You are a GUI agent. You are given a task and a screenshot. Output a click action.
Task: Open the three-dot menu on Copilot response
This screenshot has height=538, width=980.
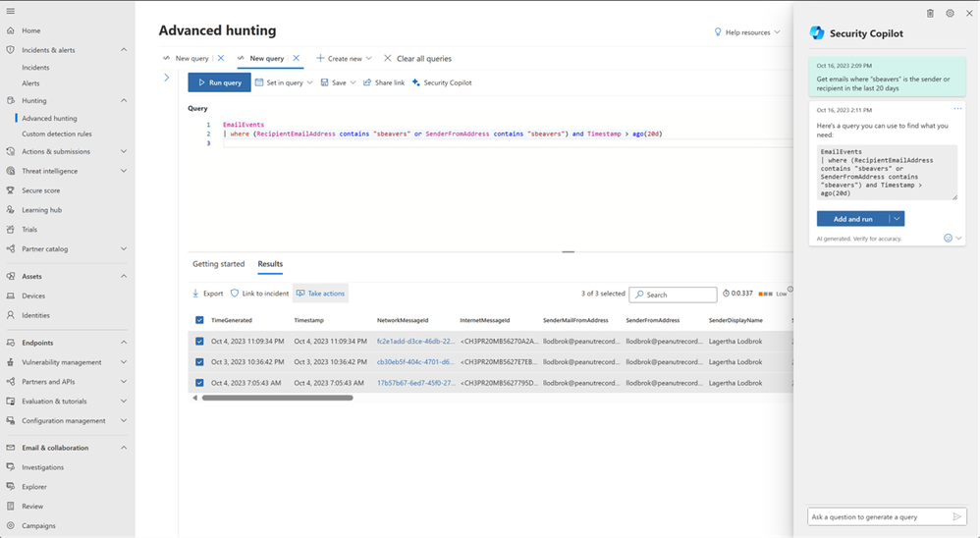click(957, 109)
